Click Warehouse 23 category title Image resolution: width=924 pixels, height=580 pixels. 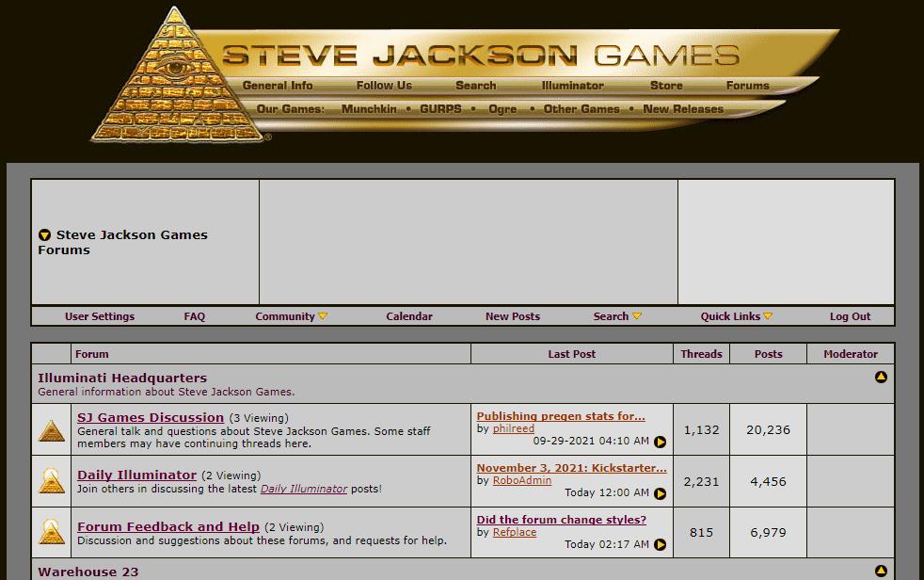click(x=88, y=572)
